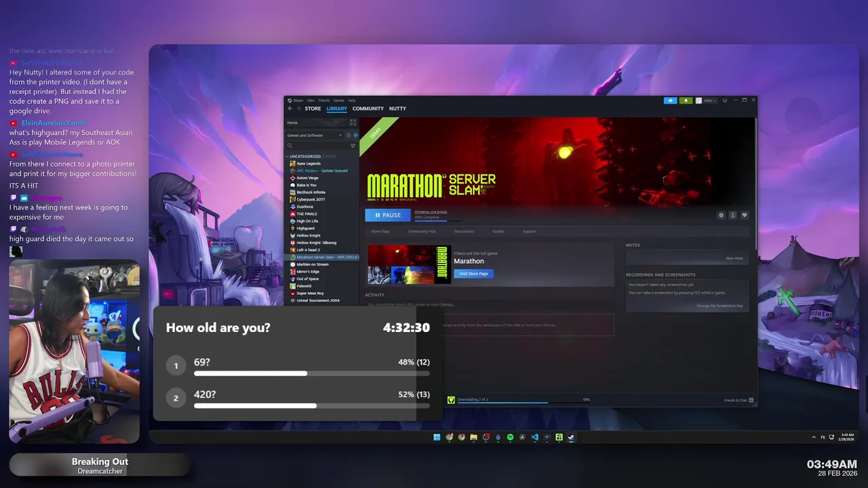The height and width of the screenshot is (488, 868).
Task: Open Marathon full game thumbnail
Action: [x=409, y=264]
